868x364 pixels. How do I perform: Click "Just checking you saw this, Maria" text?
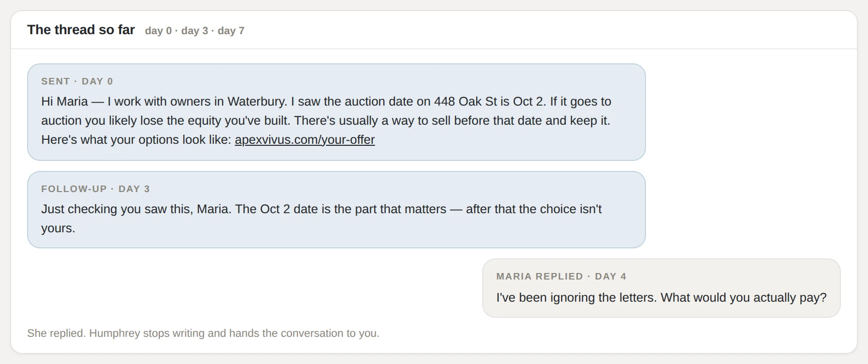(x=136, y=209)
